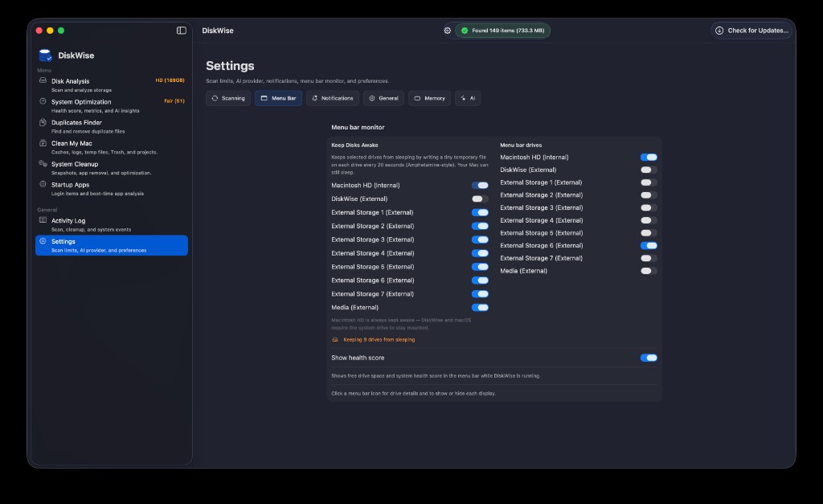Select the Menu Bar settings tab
Image resolution: width=823 pixels, height=504 pixels.
(278, 98)
